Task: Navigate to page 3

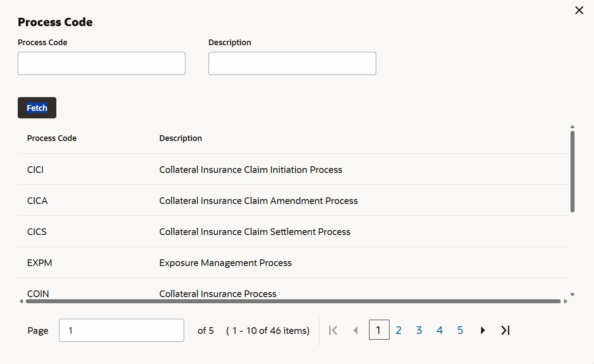Action: (419, 330)
